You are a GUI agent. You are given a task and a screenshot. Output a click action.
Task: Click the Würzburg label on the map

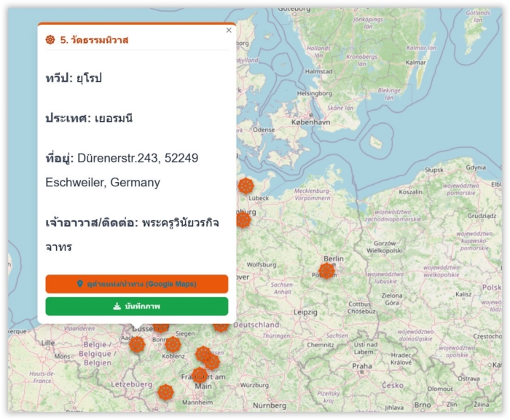point(254,385)
